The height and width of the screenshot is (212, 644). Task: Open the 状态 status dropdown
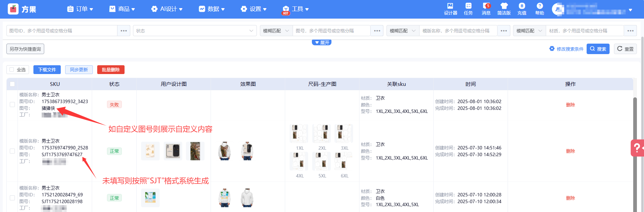click(194, 31)
